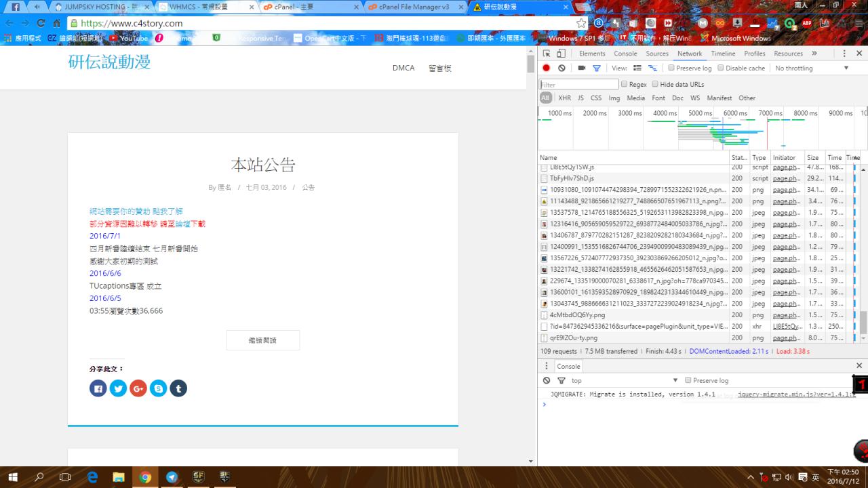
Task: Open the No throttling dropdown
Action: point(811,68)
